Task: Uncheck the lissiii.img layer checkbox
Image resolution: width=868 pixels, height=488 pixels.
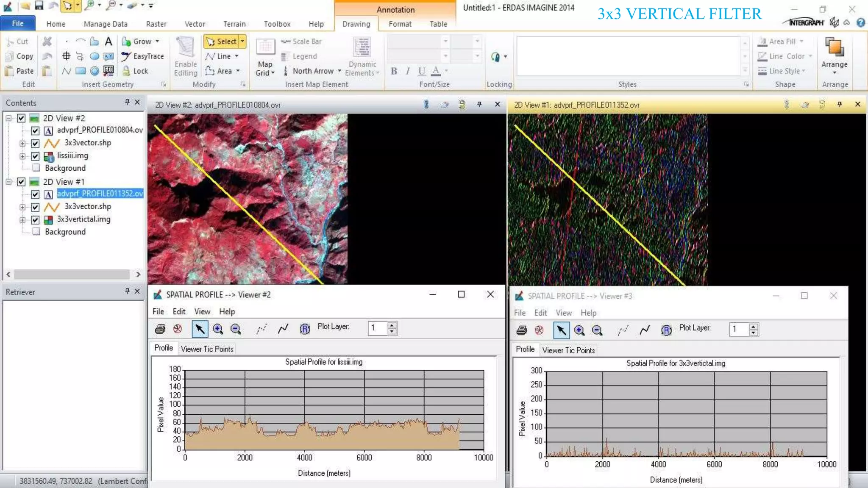Action: (x=36, y=156)
